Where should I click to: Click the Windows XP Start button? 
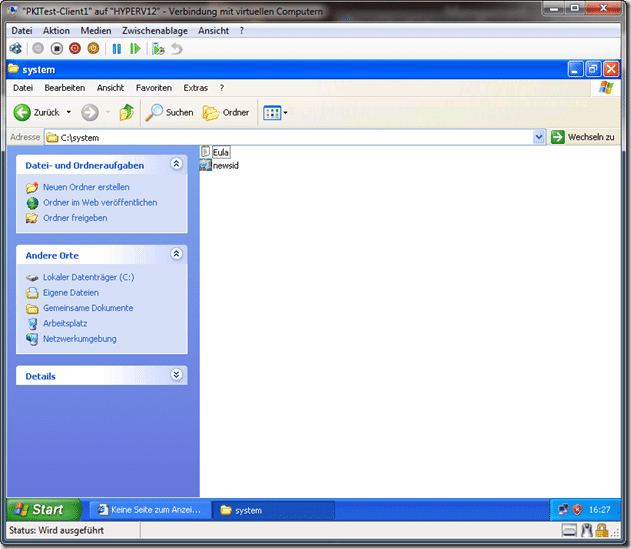(39, 509)
